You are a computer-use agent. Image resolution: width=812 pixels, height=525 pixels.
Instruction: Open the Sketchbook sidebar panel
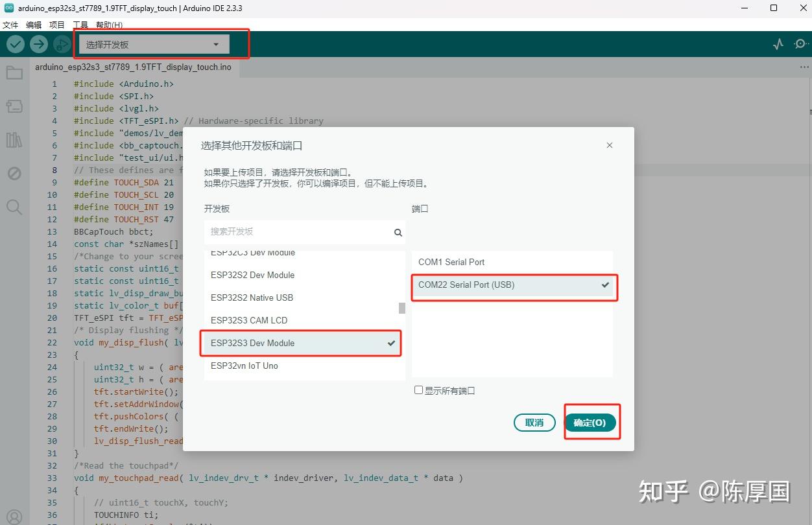[x=14, y=73]
